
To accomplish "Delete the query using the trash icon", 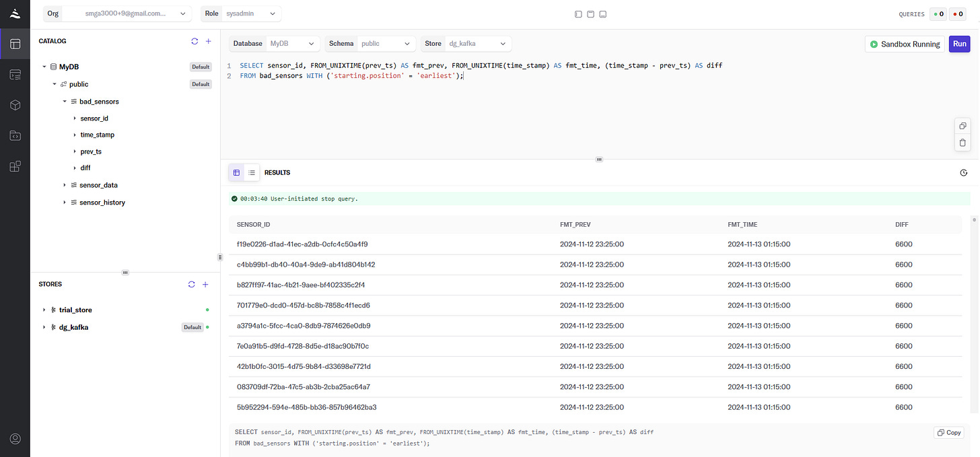I will 963,143.
